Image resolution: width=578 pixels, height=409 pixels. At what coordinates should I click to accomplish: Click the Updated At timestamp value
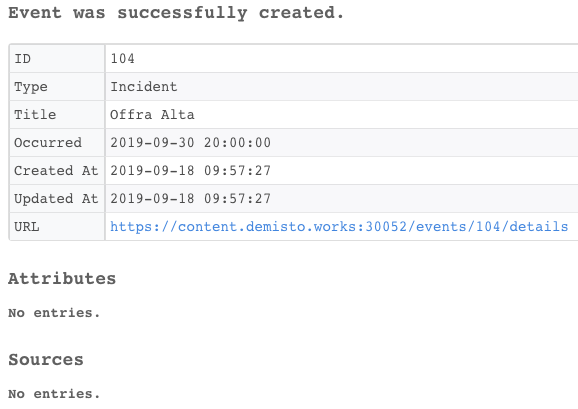[x=191, y=199]
